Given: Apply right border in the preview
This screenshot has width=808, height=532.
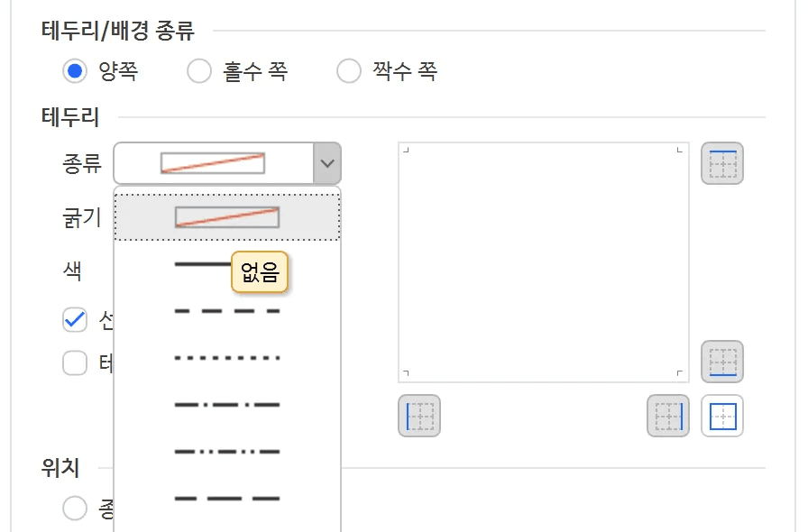Looking at the screenshot, I should point(667,416).
